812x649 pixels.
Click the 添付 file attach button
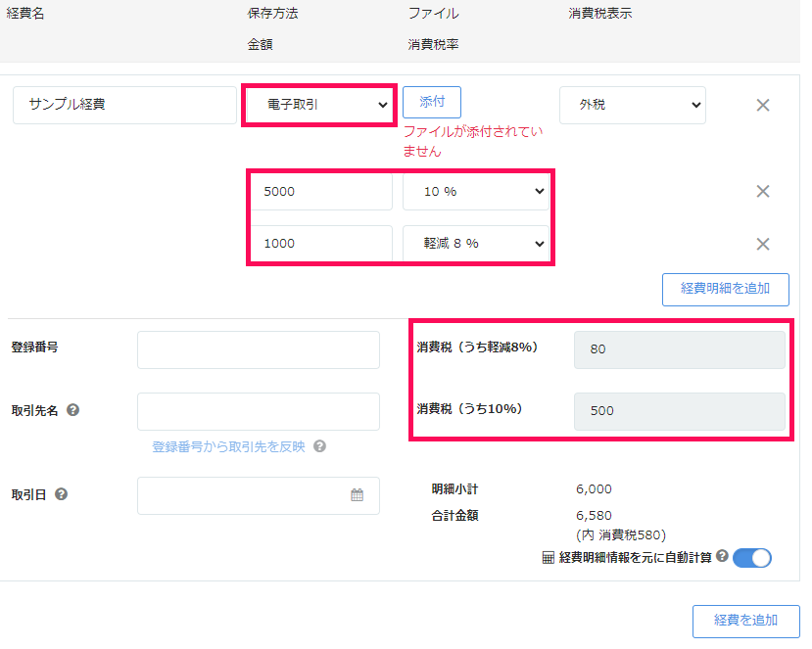(431, 102)
